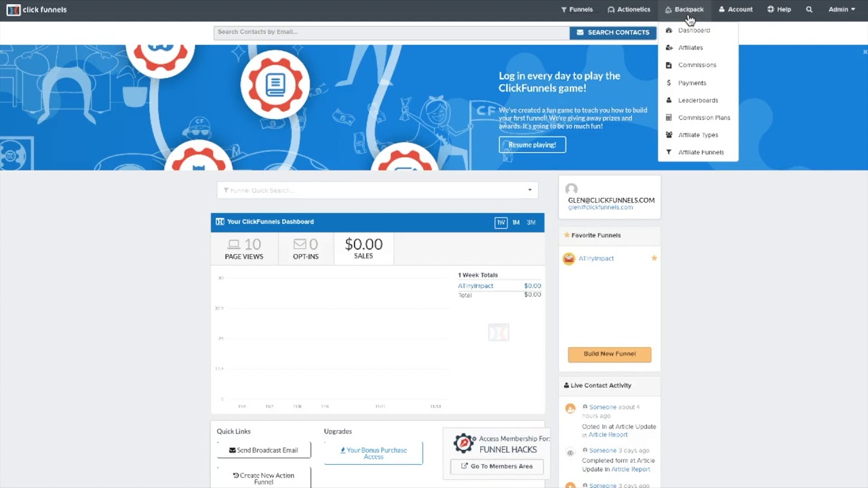Click the dashboard header ClickFunnels icon
Viewport: 868px width, 488px height.
point(220,222)
